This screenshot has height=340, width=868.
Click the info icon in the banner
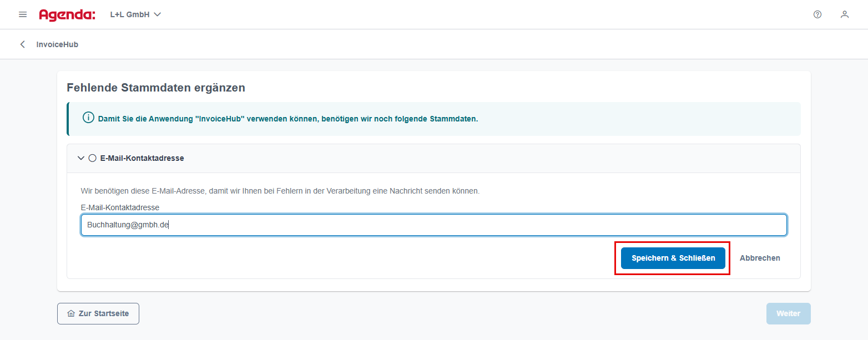point(88,118)
